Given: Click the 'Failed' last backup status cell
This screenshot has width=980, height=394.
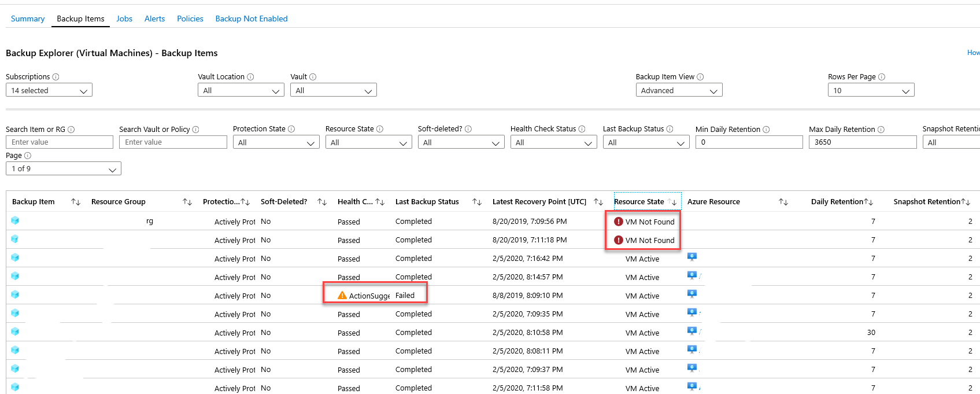Looking at the screenshot, I should tap(405, 295).
